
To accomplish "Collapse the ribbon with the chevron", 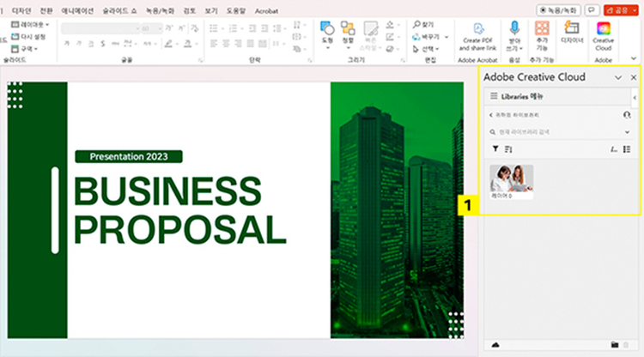I will (x=634, y=58).
